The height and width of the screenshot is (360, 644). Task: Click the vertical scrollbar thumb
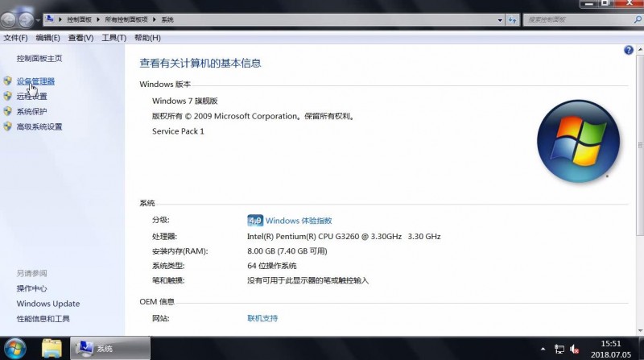pyautogui.click(x=640, y=146)
